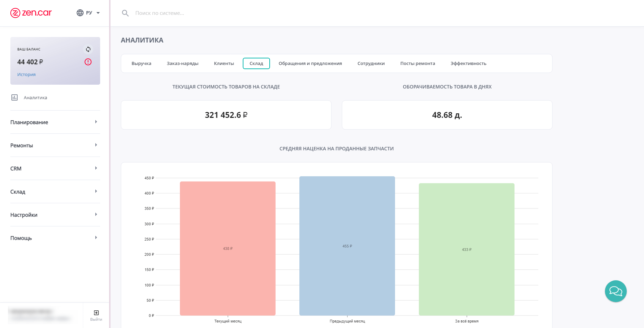Click the Предыдущий месяц axis label
The height and width of the screenshot is (328, 644).
(347, 321)
